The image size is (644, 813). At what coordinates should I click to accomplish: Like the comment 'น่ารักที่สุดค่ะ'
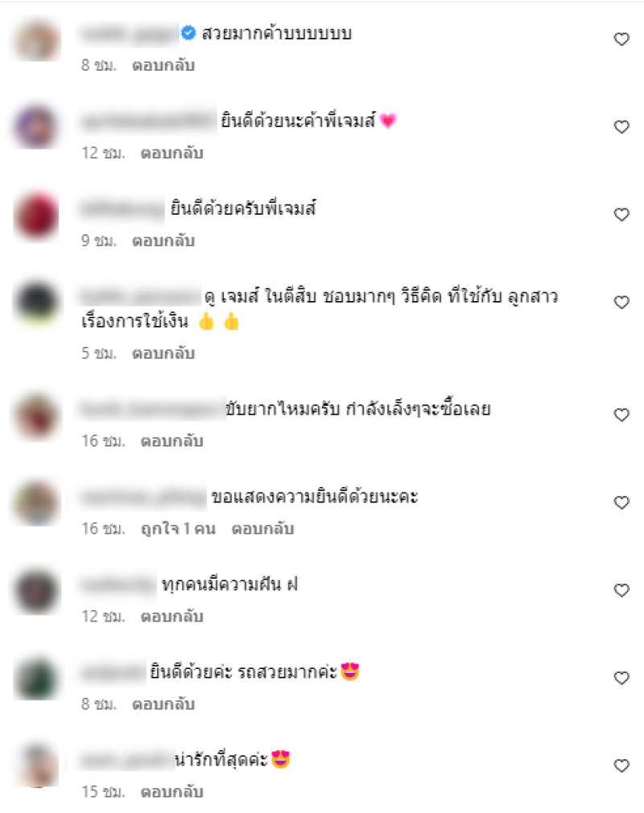pyautogui.click(x=621, y=766)
